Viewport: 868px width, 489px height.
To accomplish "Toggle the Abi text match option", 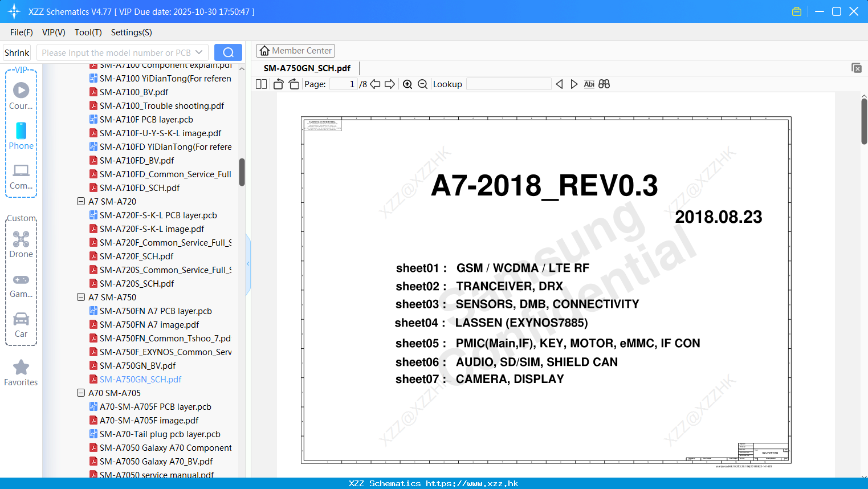I will (589, 84).
